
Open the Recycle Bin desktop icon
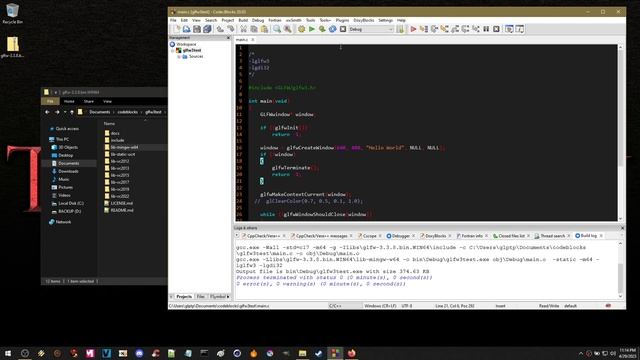coord(12,13)
